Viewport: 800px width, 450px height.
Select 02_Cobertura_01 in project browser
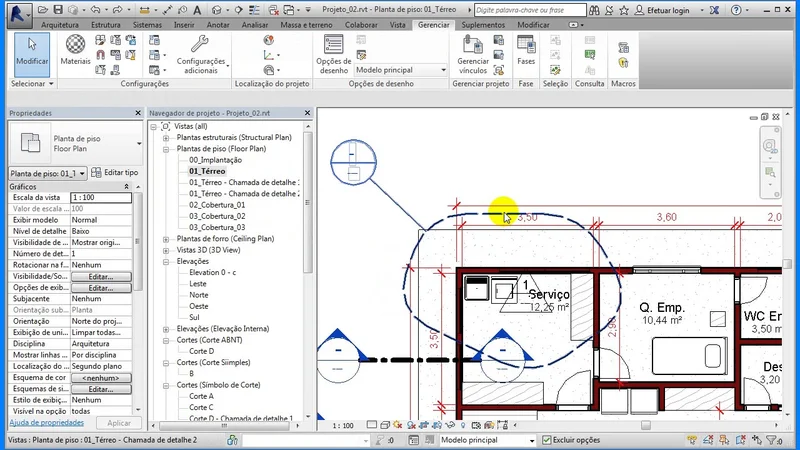pos(217,204)
